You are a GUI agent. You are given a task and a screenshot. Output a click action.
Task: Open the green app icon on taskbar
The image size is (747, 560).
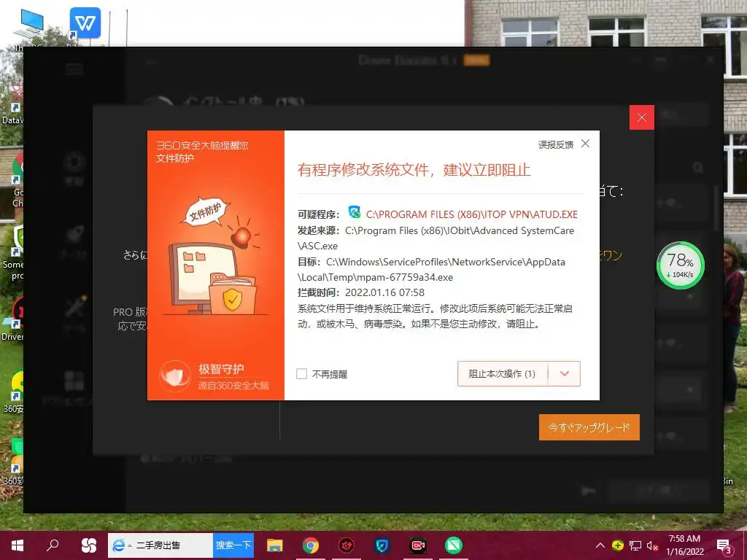tap(454, 545)
